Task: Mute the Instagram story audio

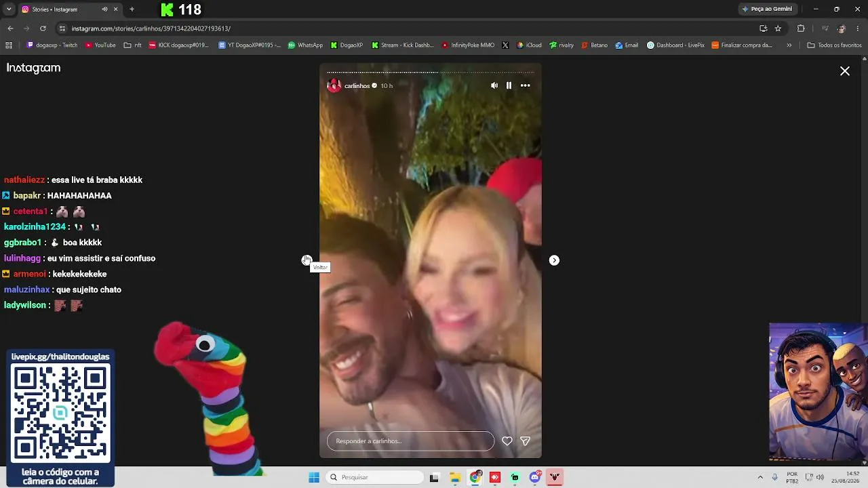Action: click(494, 85)
